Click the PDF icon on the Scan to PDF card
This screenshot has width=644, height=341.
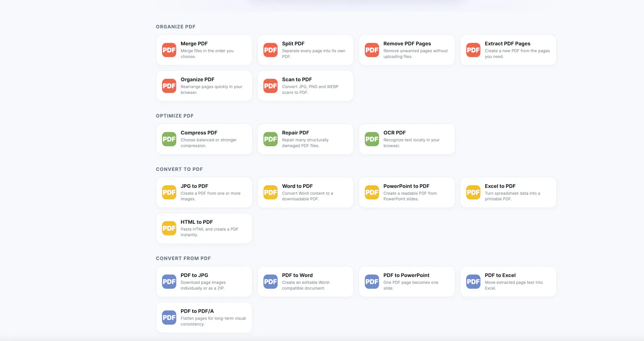coord(270,86)
